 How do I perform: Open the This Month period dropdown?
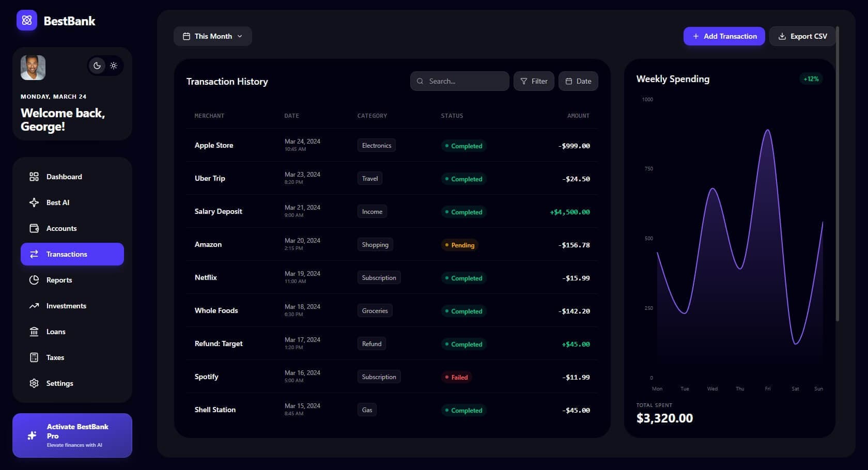(x=212, y=36)
